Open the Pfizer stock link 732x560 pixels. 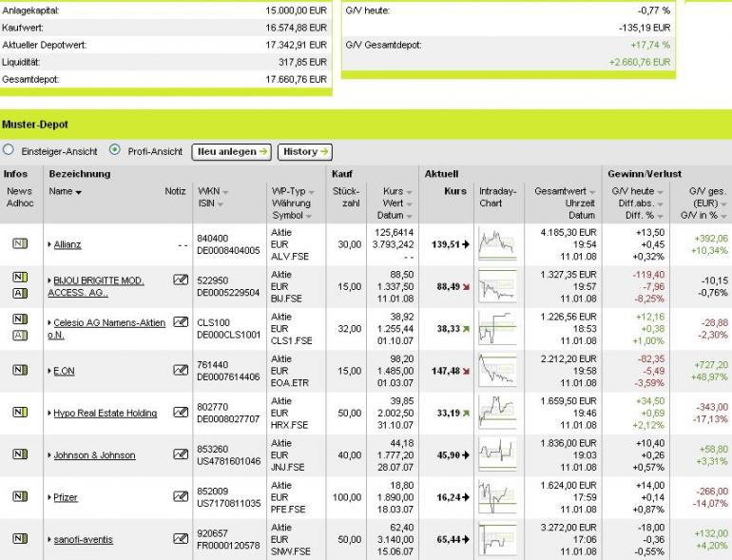(66, 497)
